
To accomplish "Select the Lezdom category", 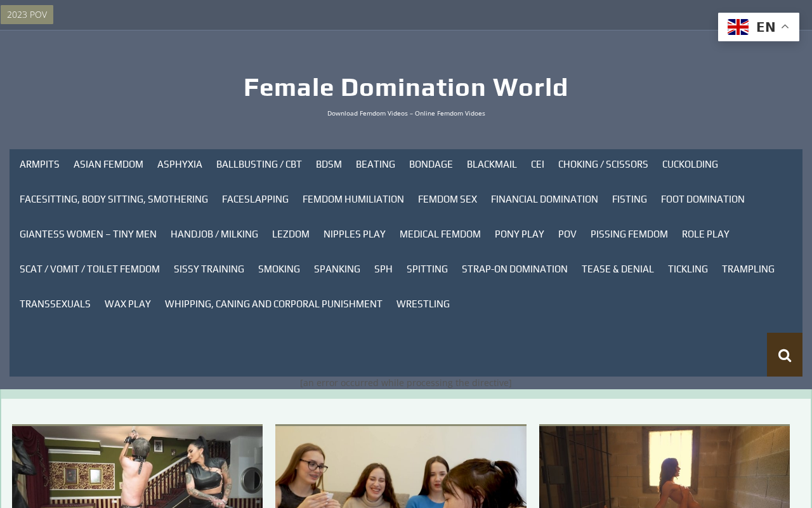I will [x=291, y=234].
